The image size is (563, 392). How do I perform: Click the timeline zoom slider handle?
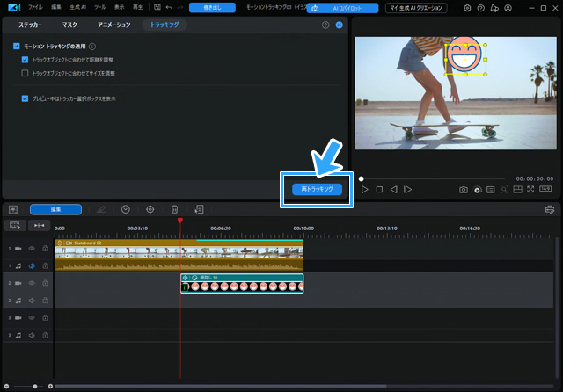pos(35,386)
